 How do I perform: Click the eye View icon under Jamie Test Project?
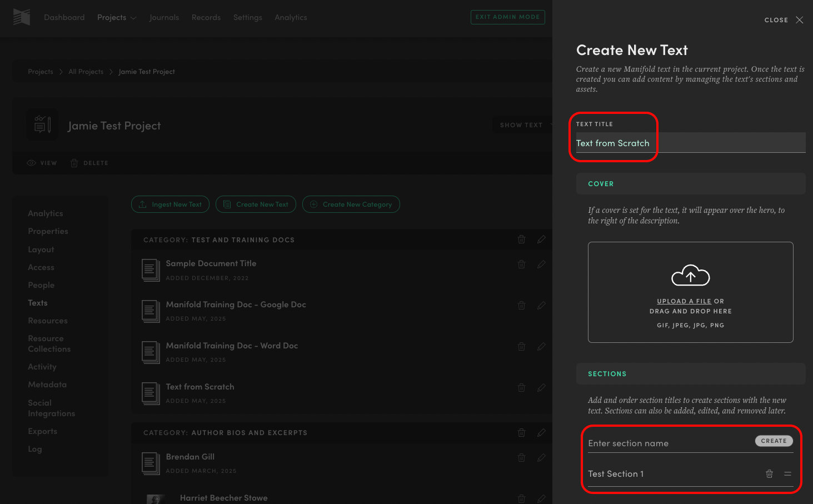[x=32, y=163]
